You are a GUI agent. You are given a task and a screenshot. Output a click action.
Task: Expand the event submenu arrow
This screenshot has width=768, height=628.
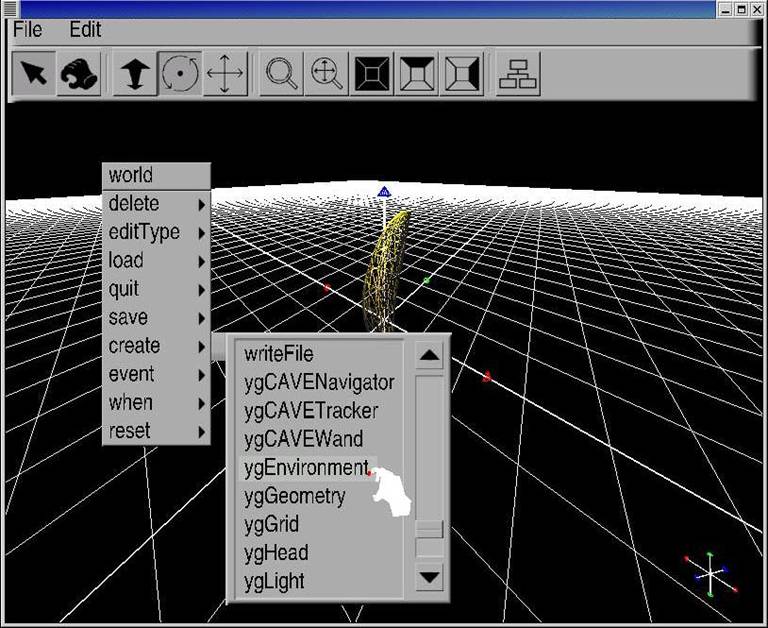point(201,375)
